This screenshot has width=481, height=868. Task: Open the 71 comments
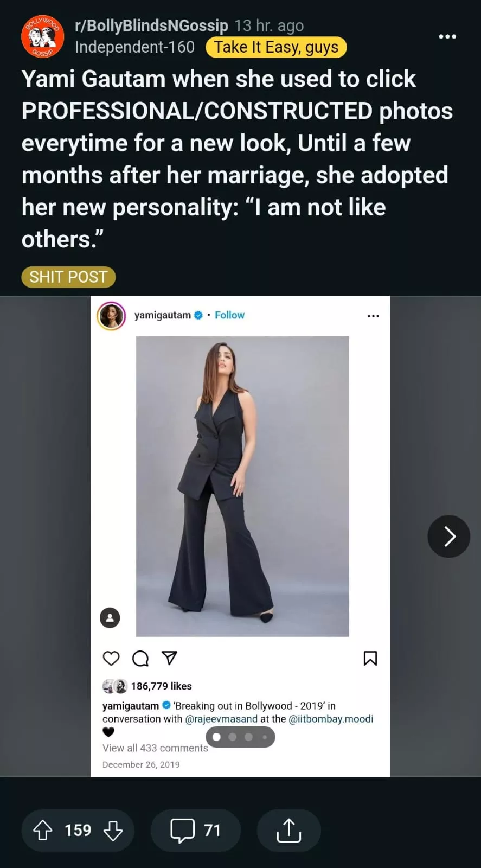[195, 830]
